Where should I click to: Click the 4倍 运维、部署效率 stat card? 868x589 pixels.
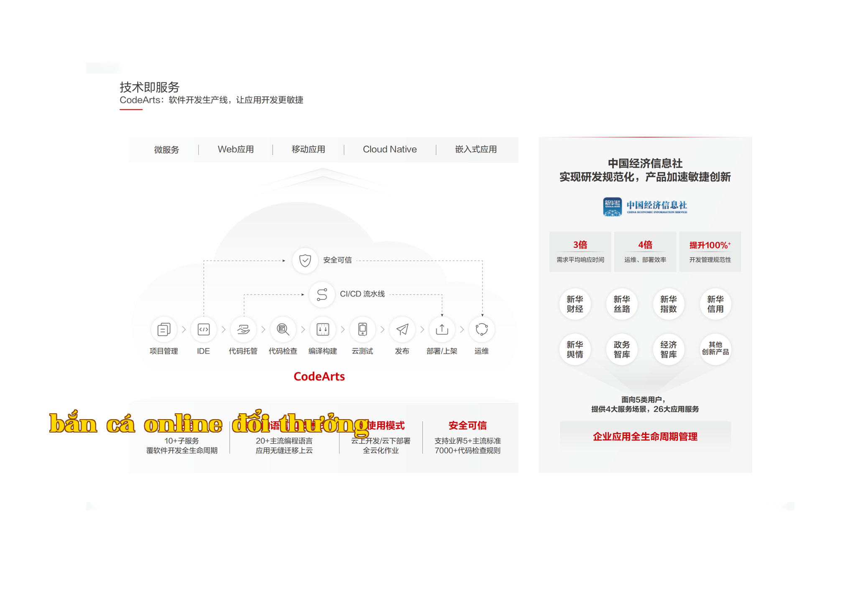[645, 251]
